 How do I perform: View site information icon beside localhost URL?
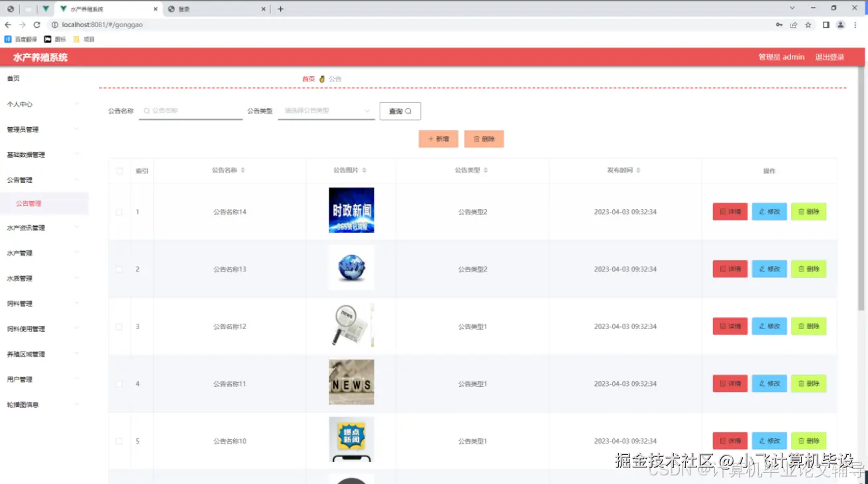(54, 24)
